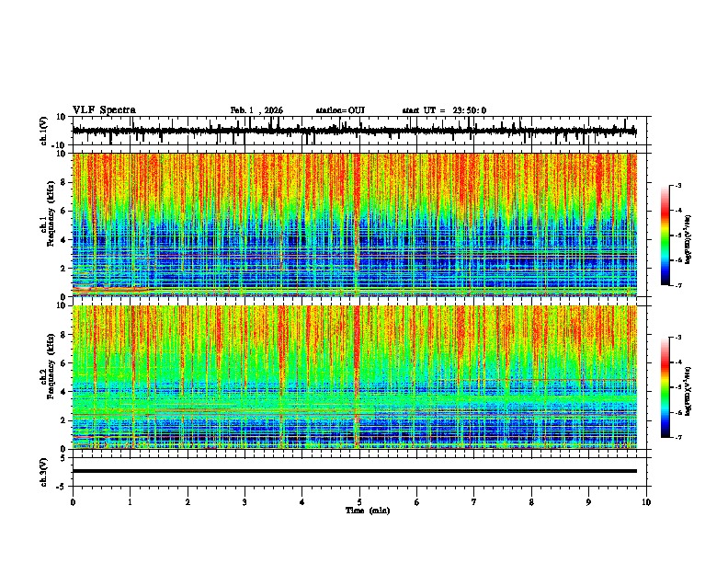Viewport: 728px width, 563px height.
Task: Click the time axis tick label 0
Action: [x=73, y=502]
